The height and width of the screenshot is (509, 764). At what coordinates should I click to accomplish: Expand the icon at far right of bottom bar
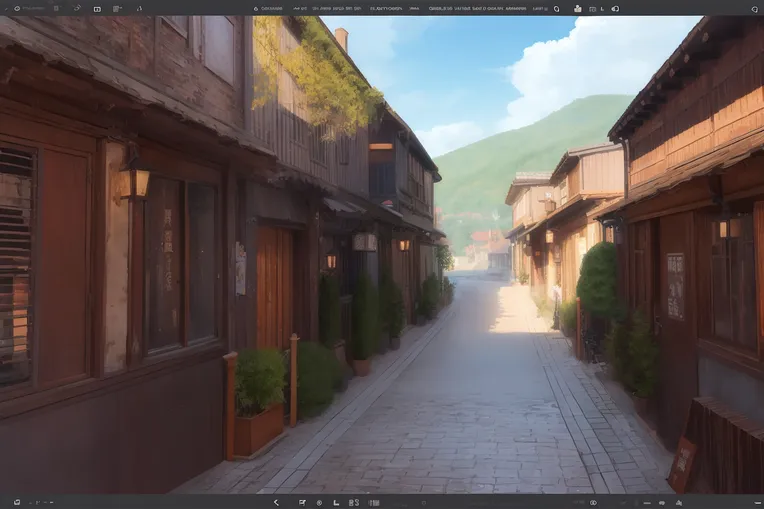tap(757, 502)
